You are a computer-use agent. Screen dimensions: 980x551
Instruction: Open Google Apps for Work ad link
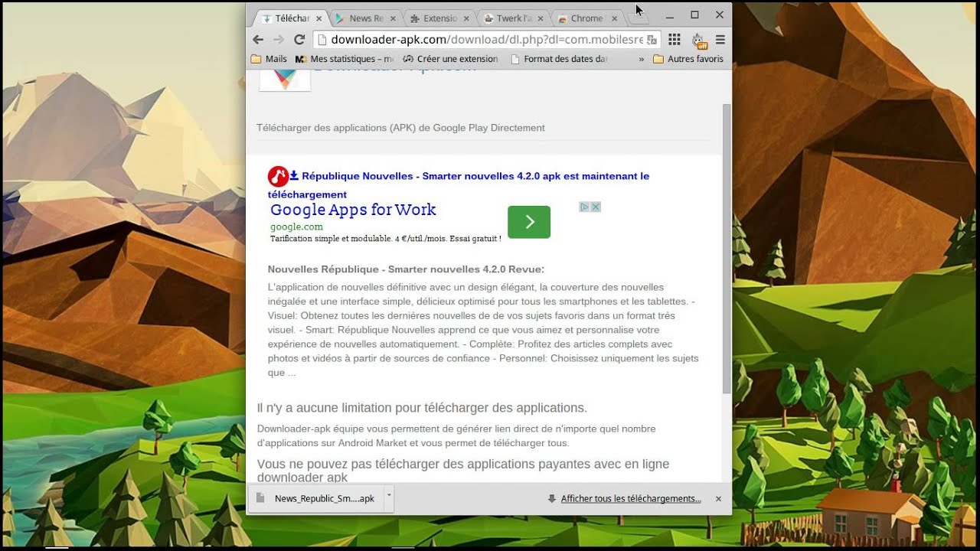pyautogui.click(x=353, y=210)
